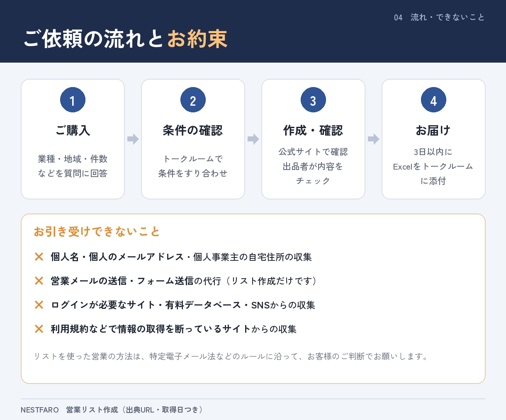
Task: Click the X mark beside 利用規約などで row
Action: pyautogui.click(x=39, y=329)
